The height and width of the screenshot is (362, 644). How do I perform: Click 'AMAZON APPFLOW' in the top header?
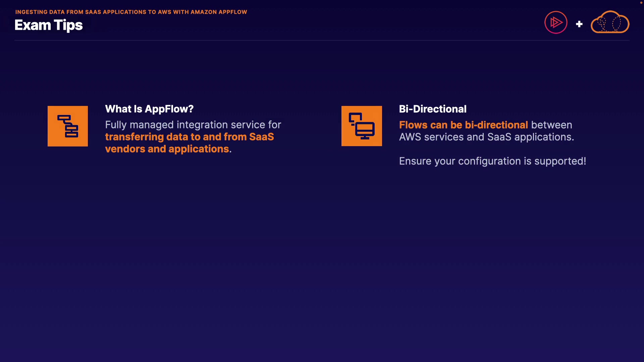click(x=219, y=12)
